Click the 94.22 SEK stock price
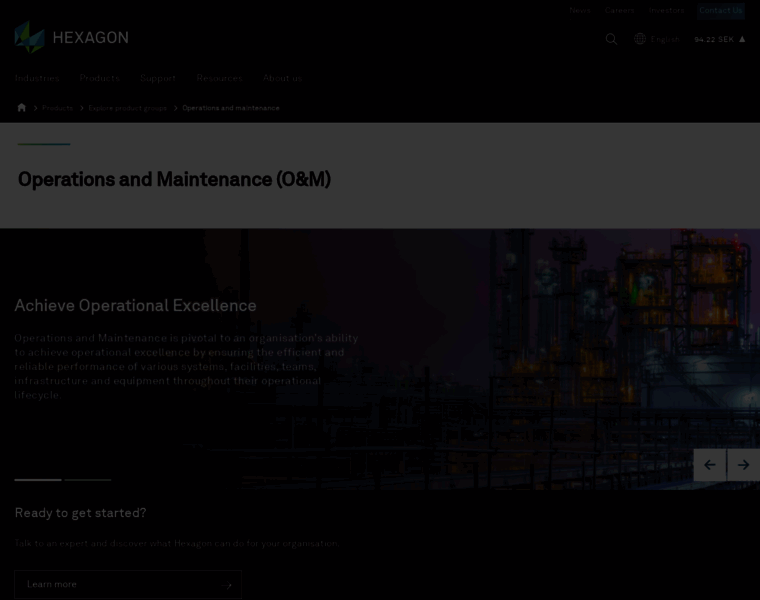This screenshot has height=600, width=760. coord(714,39)
